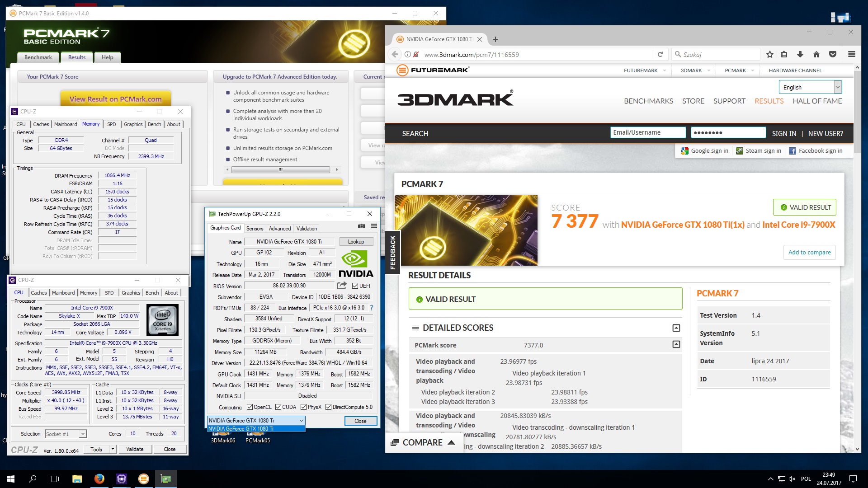The width and height of the screenshot is (868, 488).
Task: Click the Validate button in CPU-Z
Action: (x=135, y=449)
